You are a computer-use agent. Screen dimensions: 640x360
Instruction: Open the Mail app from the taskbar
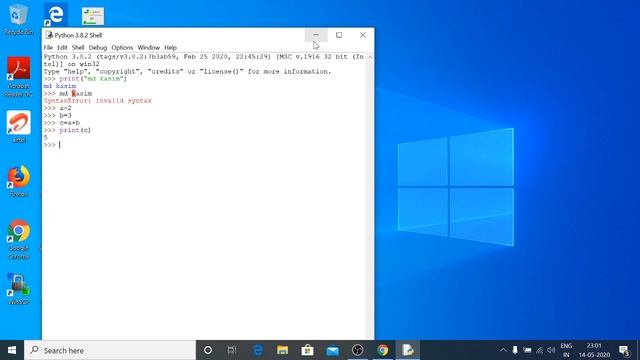[x=332, y=350]
